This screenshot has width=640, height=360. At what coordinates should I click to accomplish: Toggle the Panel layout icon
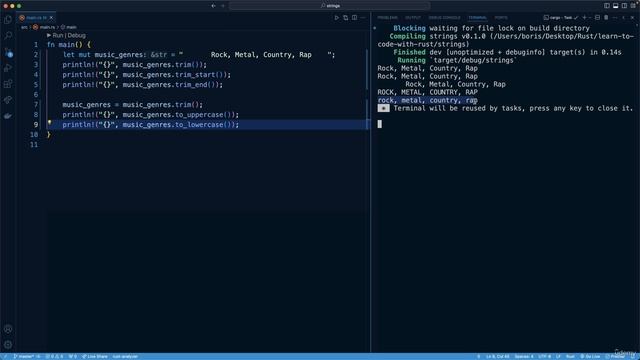coord(616,6)
